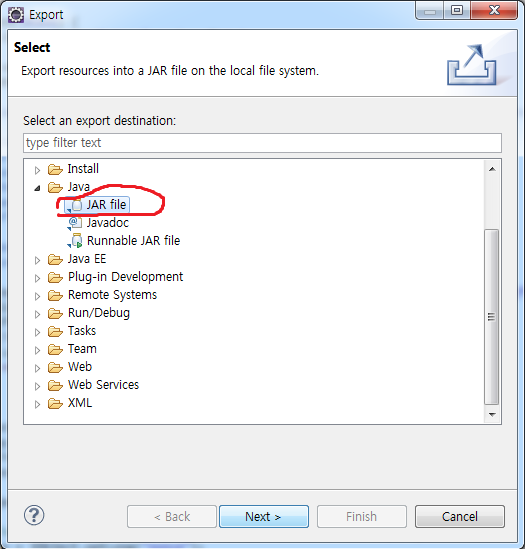Select the Tasks tree item
Image resolution: width=525 pixels, height=549 pixels.
point(82,331)
